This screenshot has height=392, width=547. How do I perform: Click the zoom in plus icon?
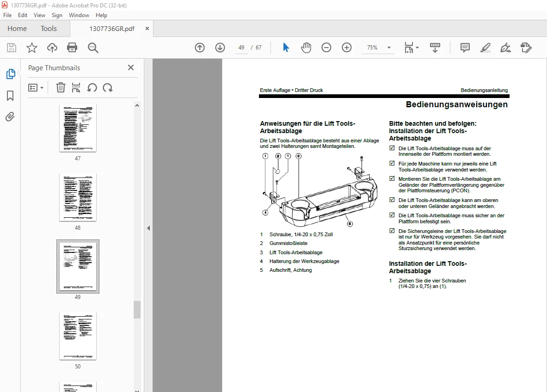[346, 48]
